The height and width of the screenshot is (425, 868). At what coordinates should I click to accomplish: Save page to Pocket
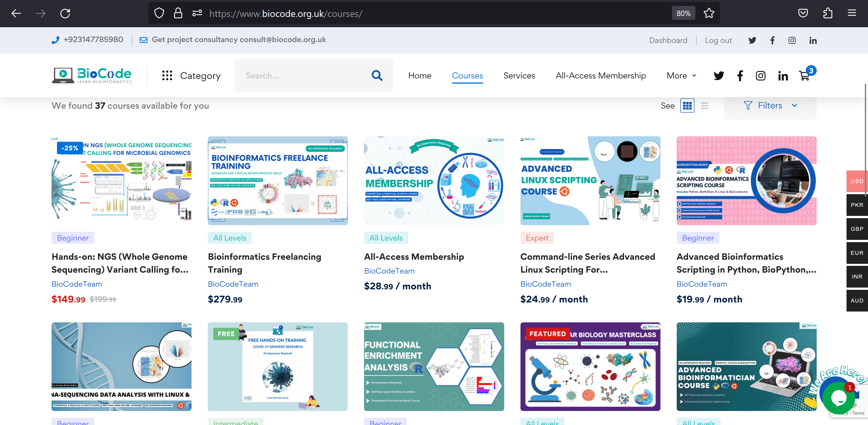click(x=803, y=14)
